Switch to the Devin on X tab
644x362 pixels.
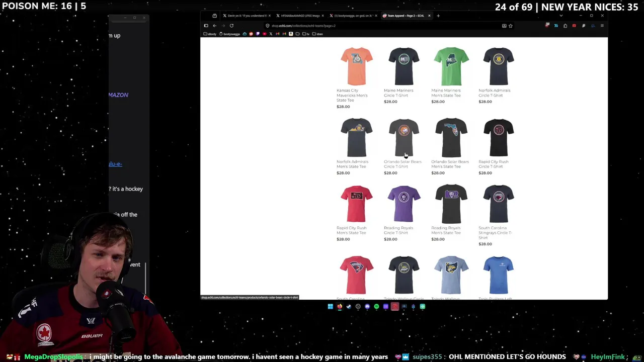(x=247, y=16)
